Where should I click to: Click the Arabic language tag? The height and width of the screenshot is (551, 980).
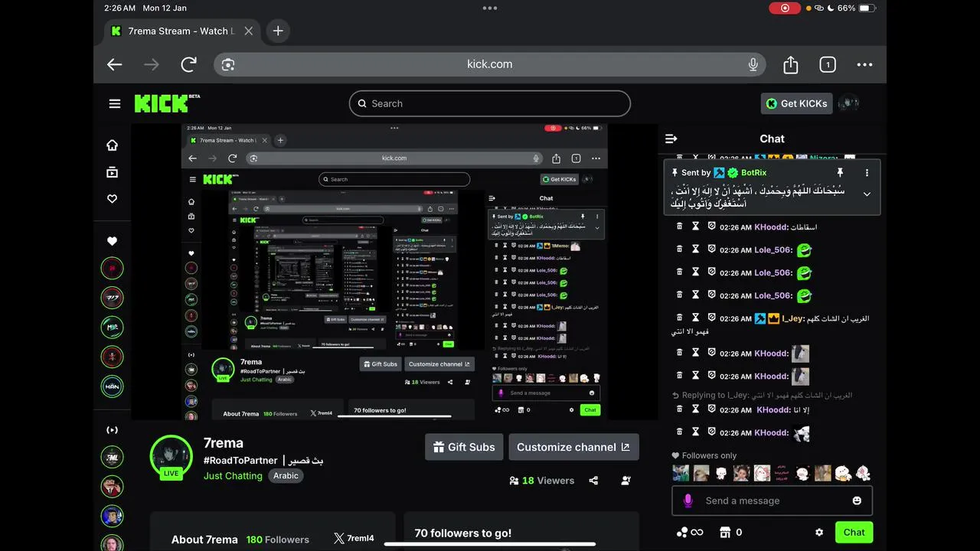click(286, 475)
